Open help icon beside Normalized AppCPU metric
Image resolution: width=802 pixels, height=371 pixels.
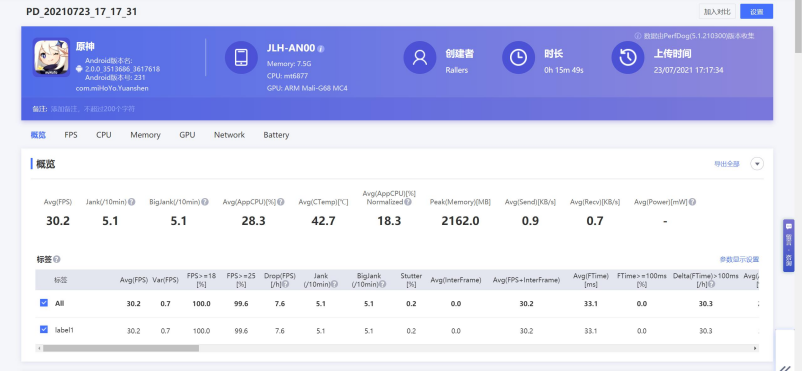click(x=408, y=202)
